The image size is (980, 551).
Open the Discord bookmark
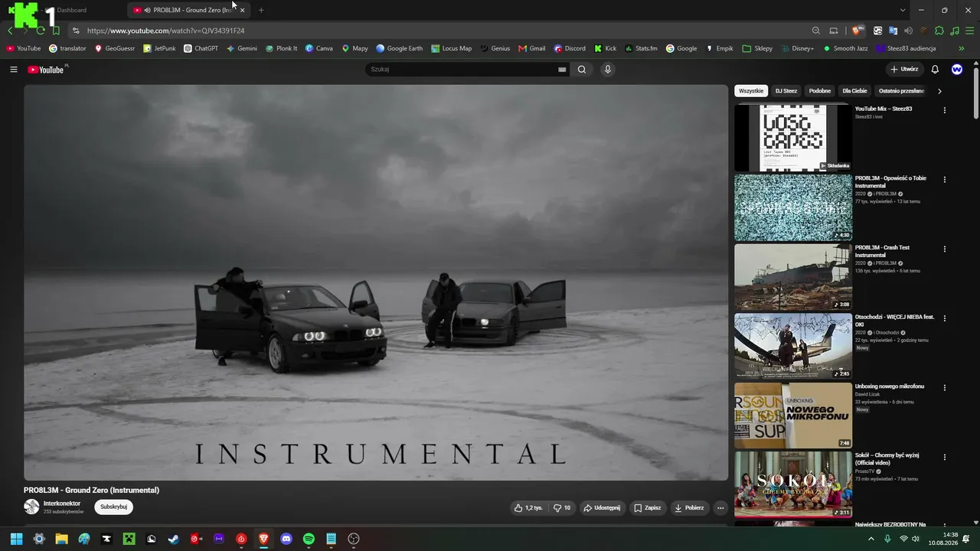click(570, 48)
